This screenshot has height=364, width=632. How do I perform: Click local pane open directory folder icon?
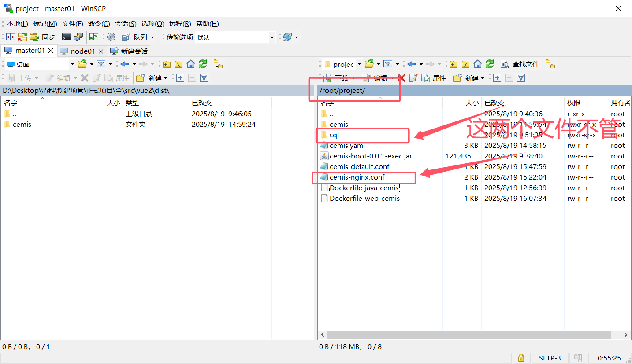coord(82,64)
